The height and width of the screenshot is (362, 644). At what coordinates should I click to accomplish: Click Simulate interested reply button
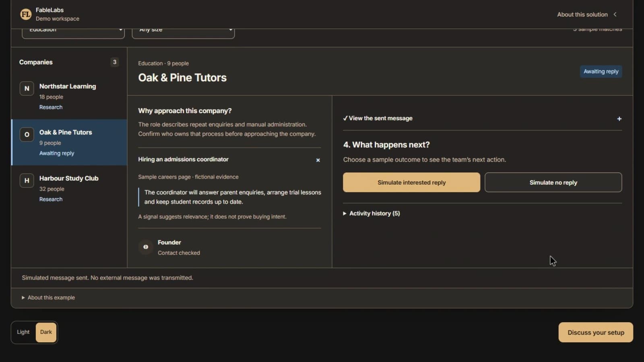[x=411, y=183]
